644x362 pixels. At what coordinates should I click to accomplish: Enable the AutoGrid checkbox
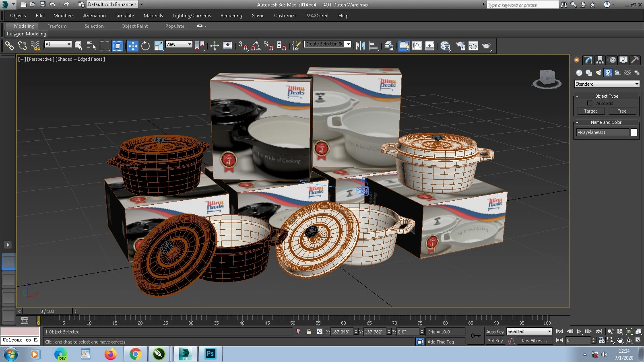590,103
